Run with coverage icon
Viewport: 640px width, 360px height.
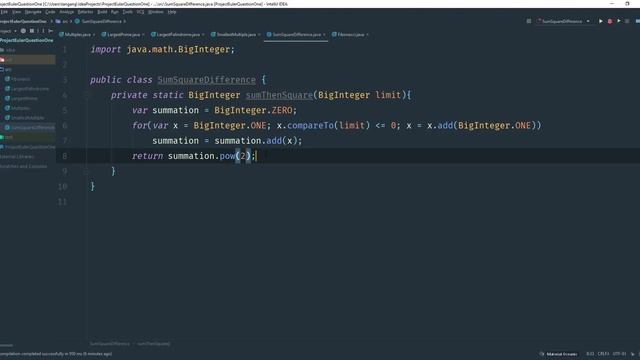619,21
